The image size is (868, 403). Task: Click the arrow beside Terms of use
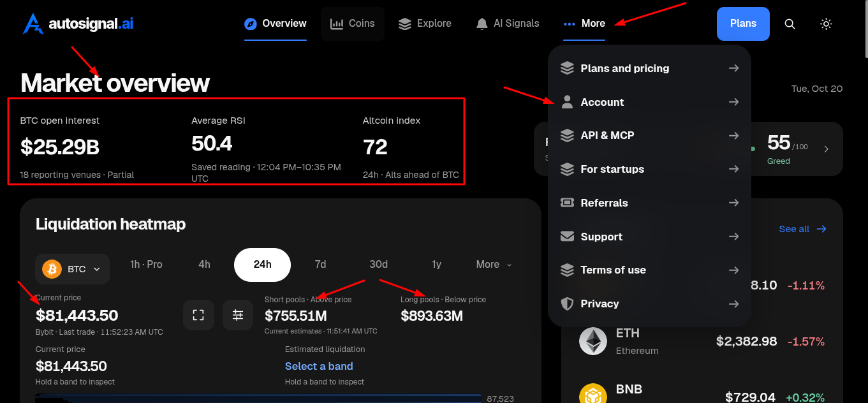point(734,270)
